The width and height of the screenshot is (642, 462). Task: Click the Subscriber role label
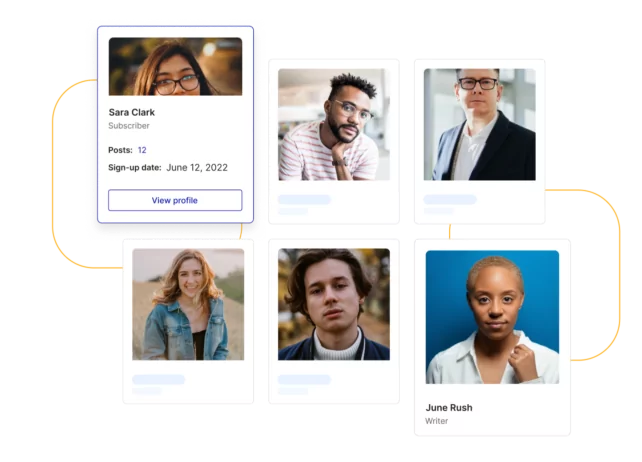(129, 126)
